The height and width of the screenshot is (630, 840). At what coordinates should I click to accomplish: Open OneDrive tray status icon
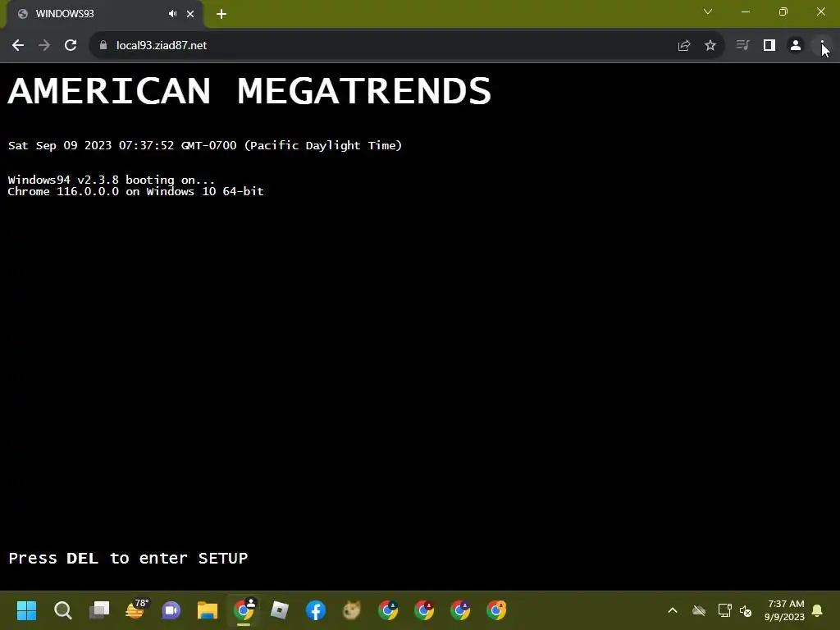699,610
